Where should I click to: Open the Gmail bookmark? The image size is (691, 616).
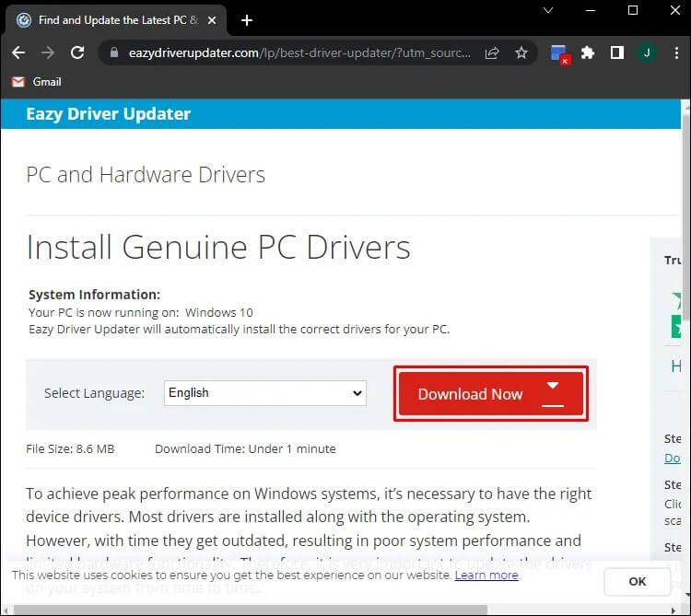click(x=37, y=82)
